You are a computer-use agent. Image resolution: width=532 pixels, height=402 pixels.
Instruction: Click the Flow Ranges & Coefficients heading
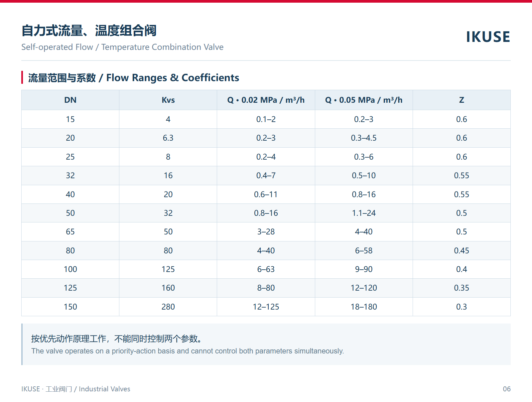click(x=133, y=78)
